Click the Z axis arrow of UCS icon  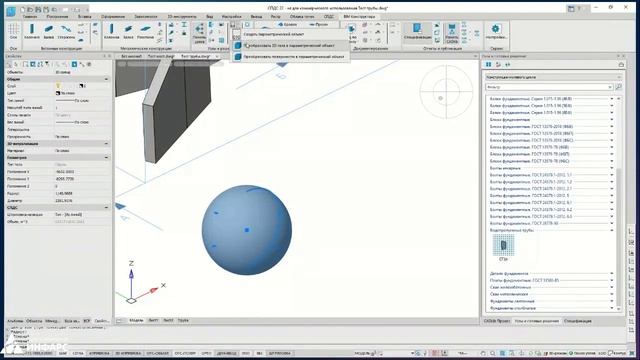[x=131, y=273]
